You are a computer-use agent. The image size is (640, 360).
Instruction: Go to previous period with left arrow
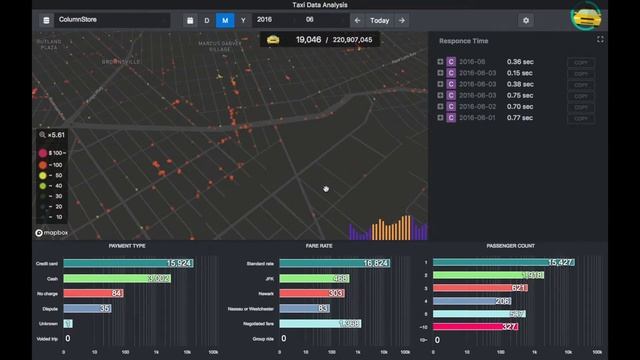click(357, 20)
